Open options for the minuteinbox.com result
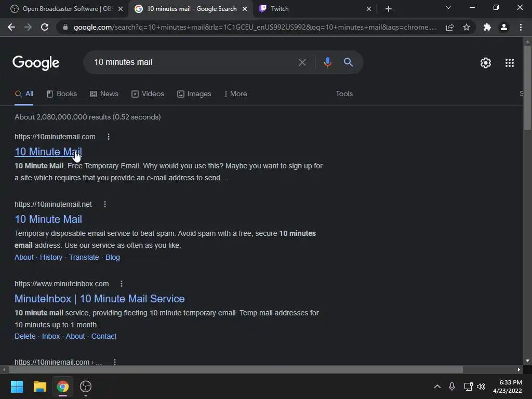Screen dimensions: 532x399 click(x=122, y=284)
